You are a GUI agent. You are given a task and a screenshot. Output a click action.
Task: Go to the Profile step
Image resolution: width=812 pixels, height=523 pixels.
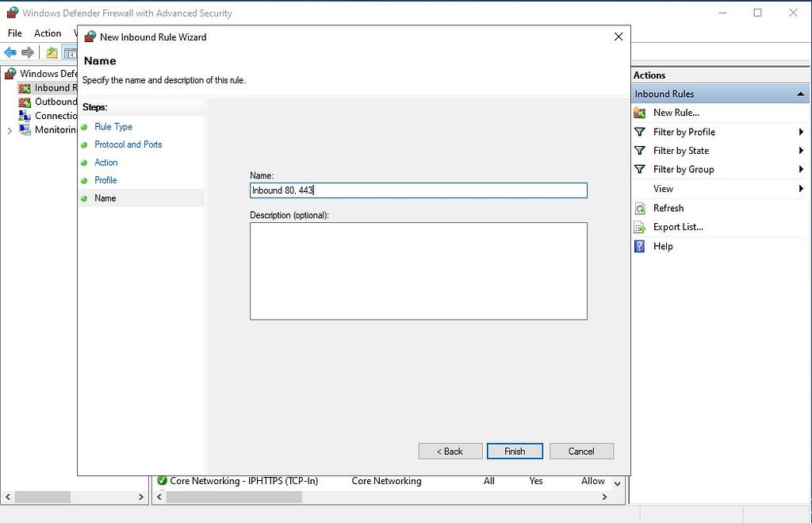coord(105,180)
